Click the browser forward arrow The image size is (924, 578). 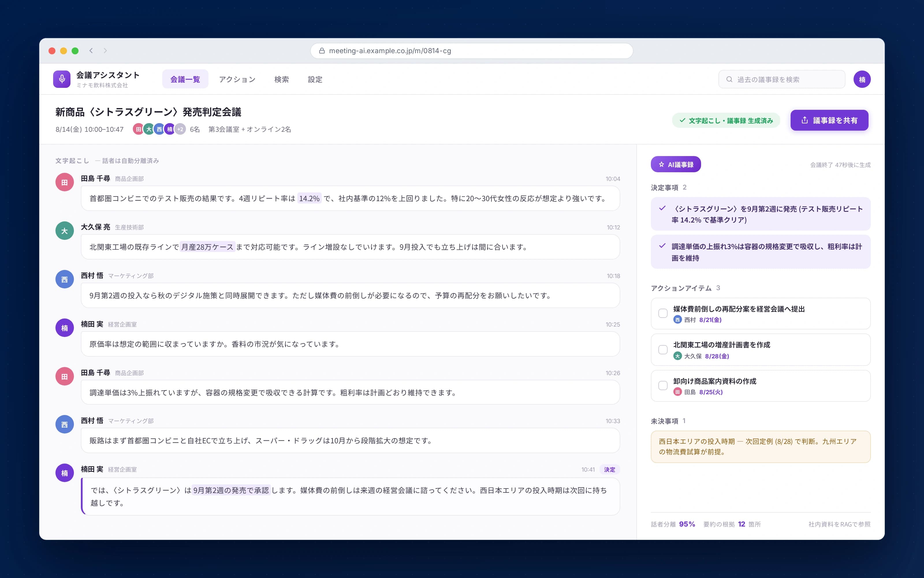105,51
